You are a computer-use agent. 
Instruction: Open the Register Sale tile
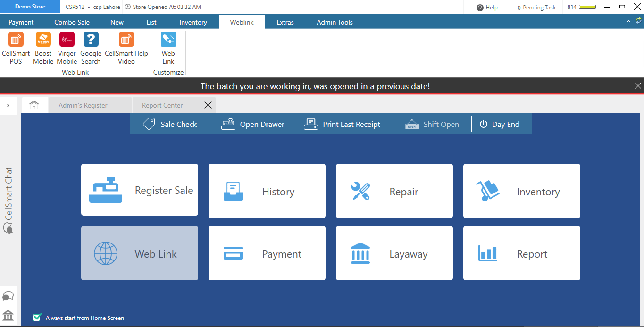tap(140, 190)
